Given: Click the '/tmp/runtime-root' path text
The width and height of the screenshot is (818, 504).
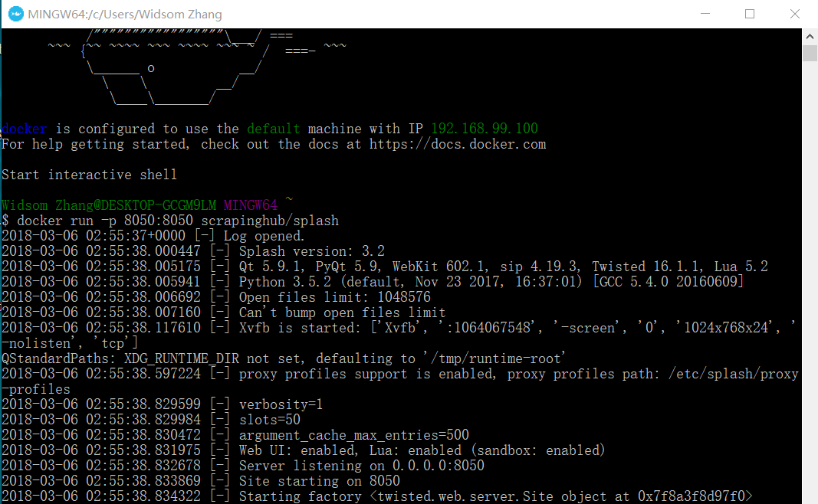Looking at the screenshot, I should coord(494,358).
